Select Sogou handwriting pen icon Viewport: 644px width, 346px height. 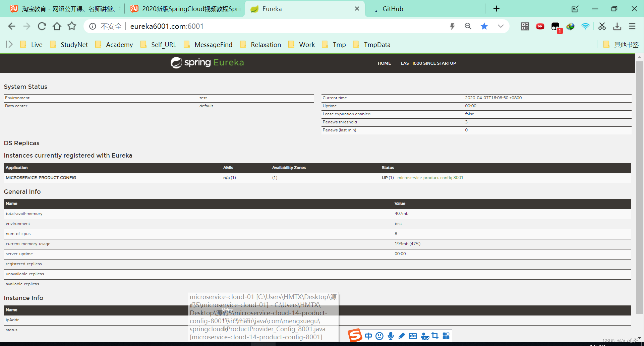pos(402,335)
